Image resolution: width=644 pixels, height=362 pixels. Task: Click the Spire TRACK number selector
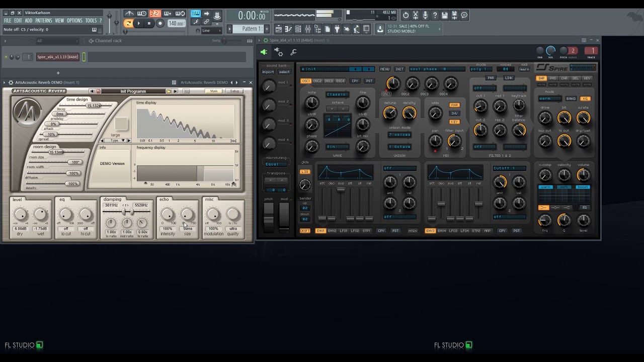pyautogui.click(x=592, y=51)
